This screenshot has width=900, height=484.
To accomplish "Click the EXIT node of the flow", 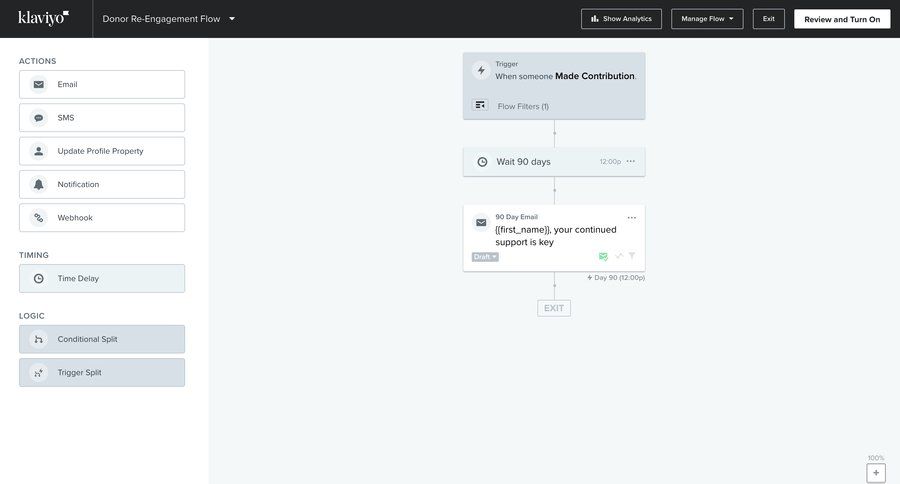I will click(554, 308).
